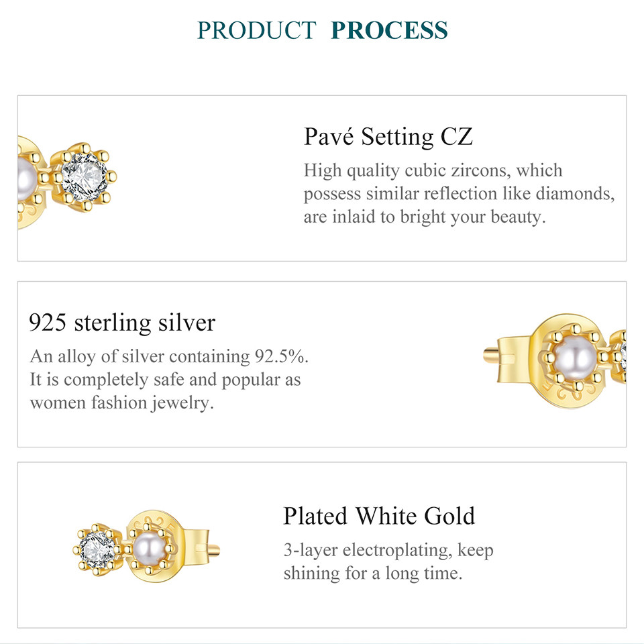Click the "High quality cubic zircons" text line
Viewport: 644px width, 644px height.
coord(433,170)
